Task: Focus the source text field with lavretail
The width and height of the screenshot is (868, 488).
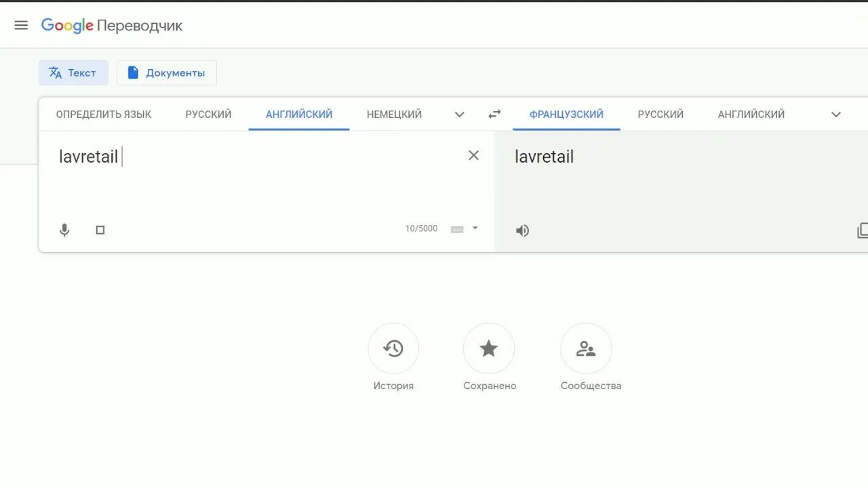Action: click(258, 157)
